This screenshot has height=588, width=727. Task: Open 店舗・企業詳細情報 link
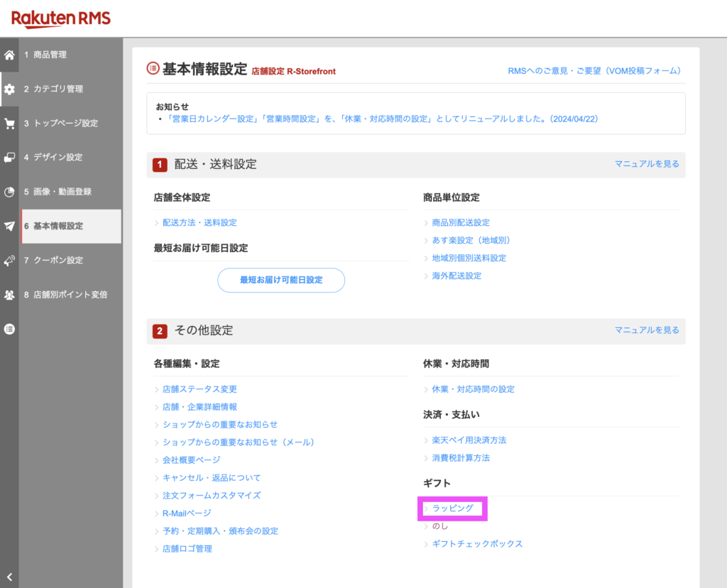pyautogui.click(x=199, y=407)
